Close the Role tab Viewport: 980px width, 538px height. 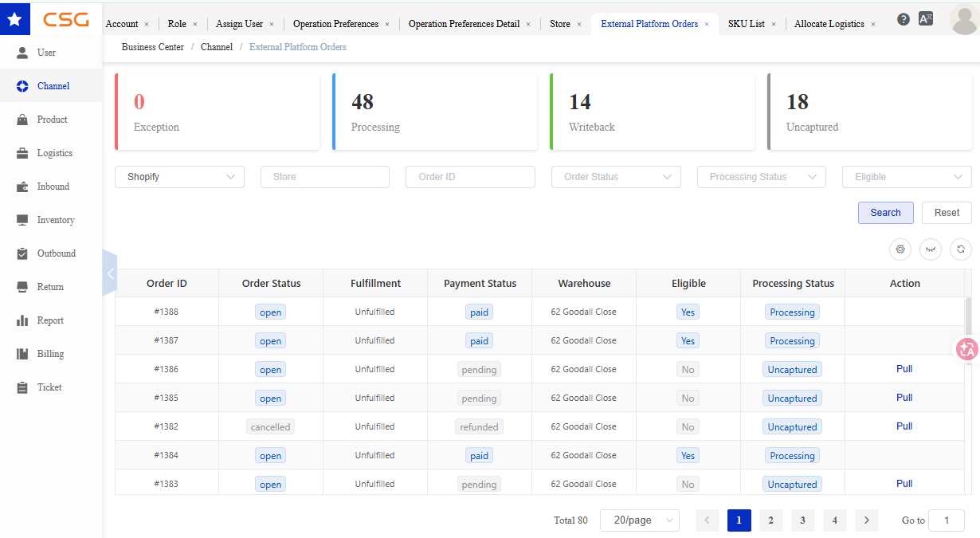195,24
